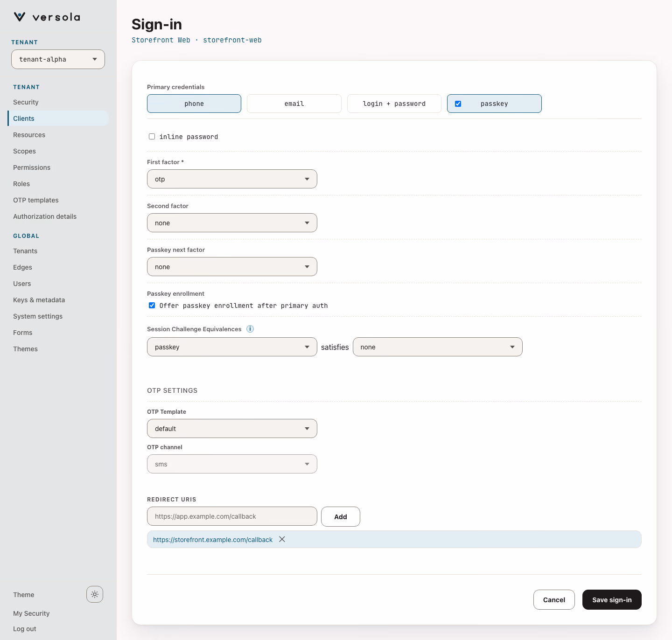672x640 pixels.
Task: Go to Edges page
Action: (x=58, y=267)
